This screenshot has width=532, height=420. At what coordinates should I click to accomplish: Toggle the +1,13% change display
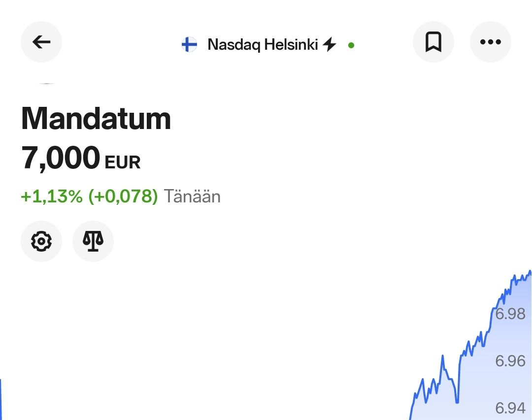click(x=52, y=196)
